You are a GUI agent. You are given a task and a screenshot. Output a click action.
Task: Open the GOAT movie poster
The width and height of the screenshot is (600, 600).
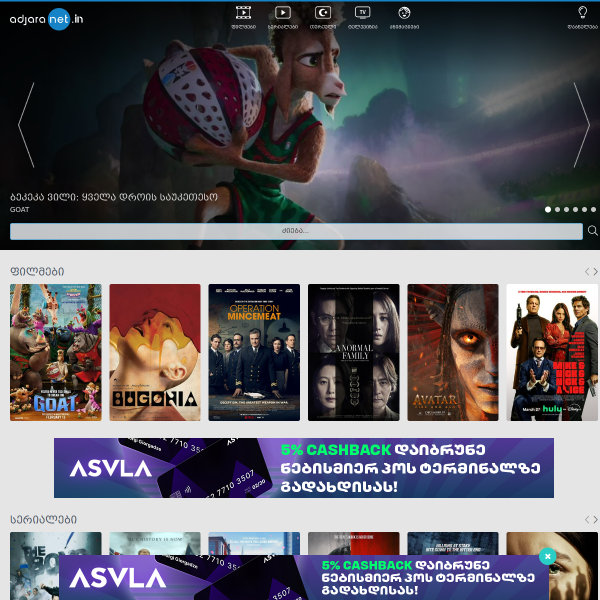(56, 352)
